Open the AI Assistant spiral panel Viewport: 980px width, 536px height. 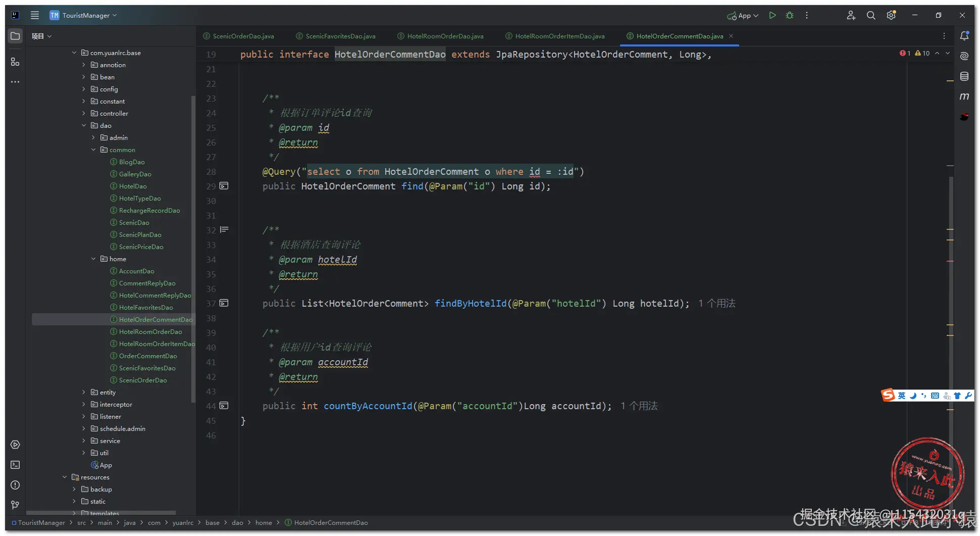[x=964, y=56]
